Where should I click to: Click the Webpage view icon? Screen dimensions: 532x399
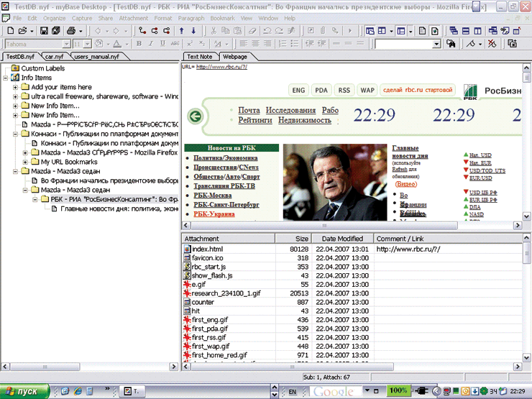[x=435, y=31]
